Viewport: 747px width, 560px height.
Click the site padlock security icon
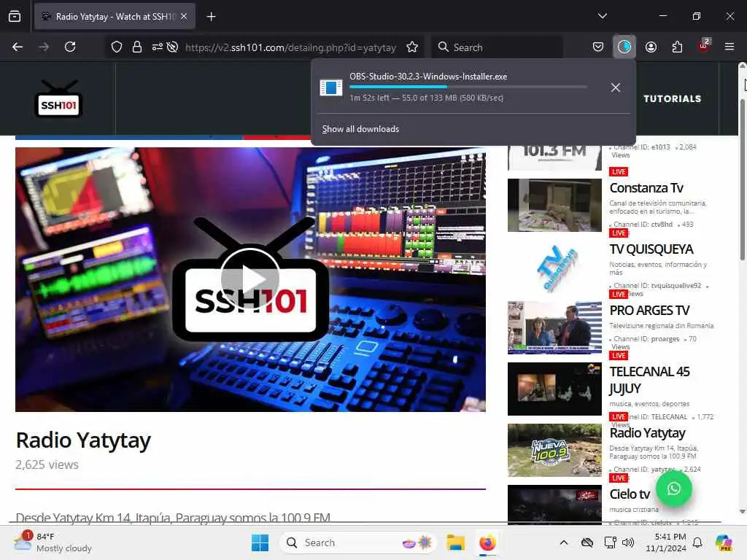pyautogui.click(x=136, y=47)
